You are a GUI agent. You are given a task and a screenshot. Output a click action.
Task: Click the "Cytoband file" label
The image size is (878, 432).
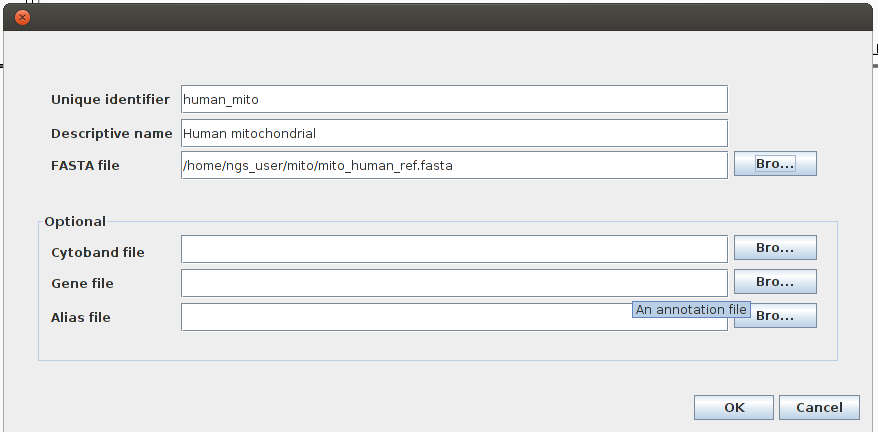[x=97, y=253]
